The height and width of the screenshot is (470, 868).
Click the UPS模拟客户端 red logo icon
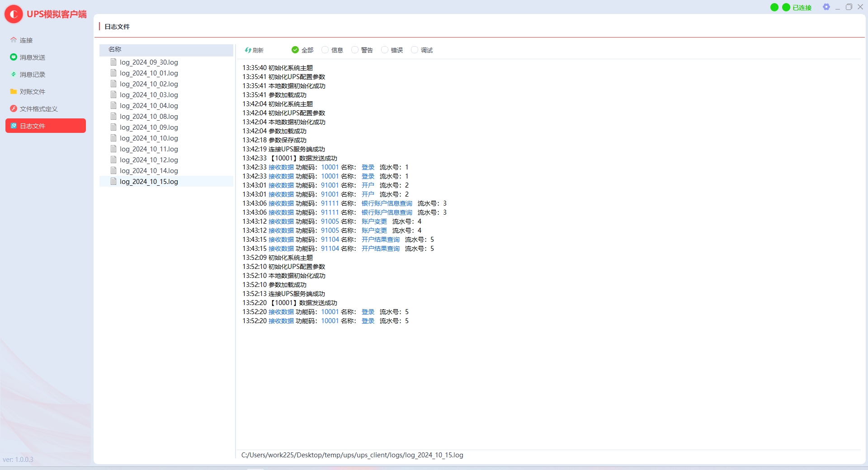(14, 14)
